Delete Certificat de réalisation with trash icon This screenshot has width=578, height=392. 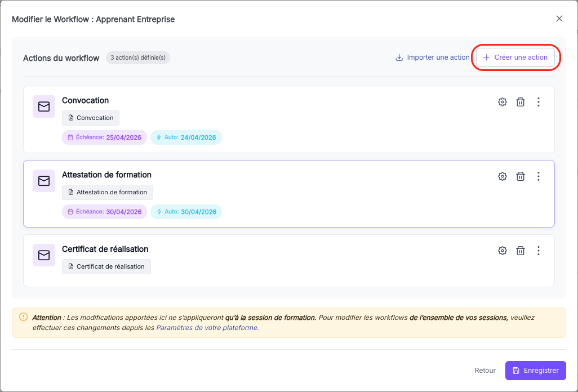(x=520, y=251)
